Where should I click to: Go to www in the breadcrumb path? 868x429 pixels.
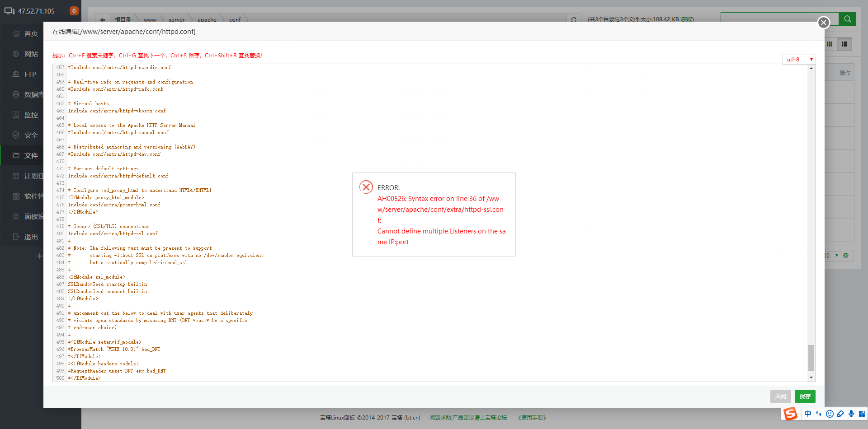pos(150,19)
